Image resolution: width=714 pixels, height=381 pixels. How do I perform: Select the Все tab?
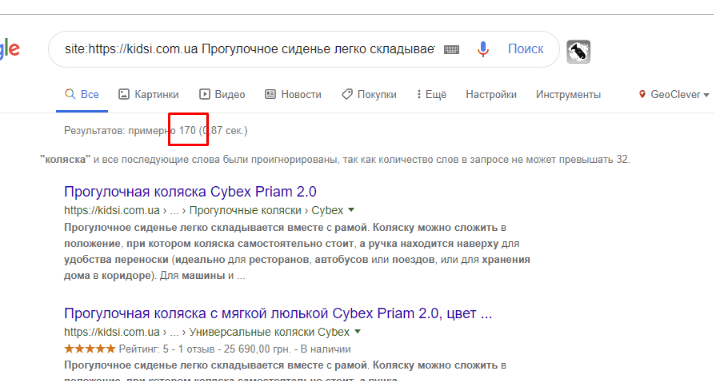[82, 94]
